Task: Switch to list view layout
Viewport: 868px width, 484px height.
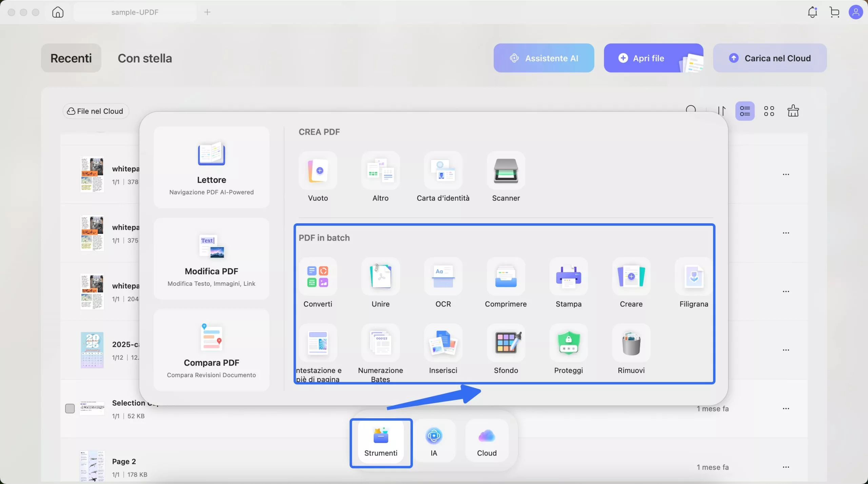Action: coord(745,111)
